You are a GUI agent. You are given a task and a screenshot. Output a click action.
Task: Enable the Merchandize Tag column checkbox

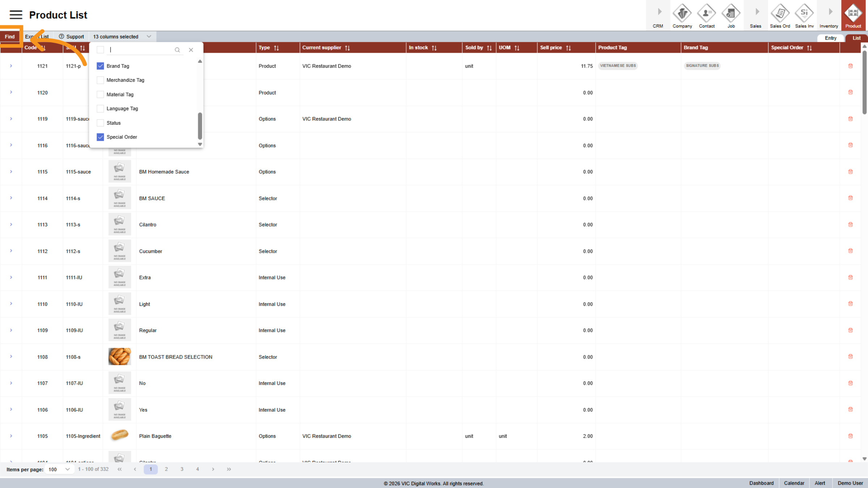tap(100, 80)
